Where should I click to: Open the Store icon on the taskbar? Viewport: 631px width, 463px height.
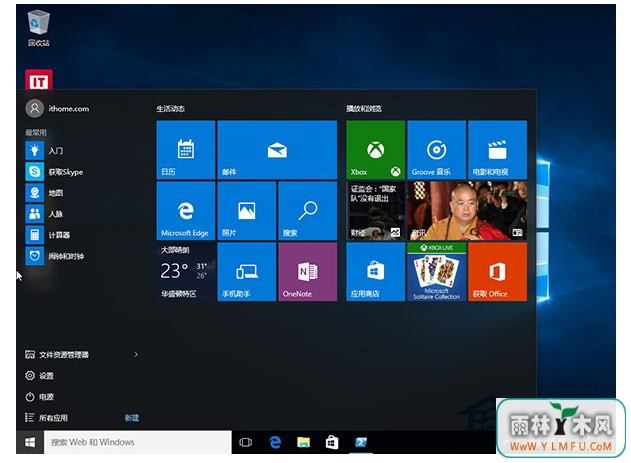click(332, 442)
